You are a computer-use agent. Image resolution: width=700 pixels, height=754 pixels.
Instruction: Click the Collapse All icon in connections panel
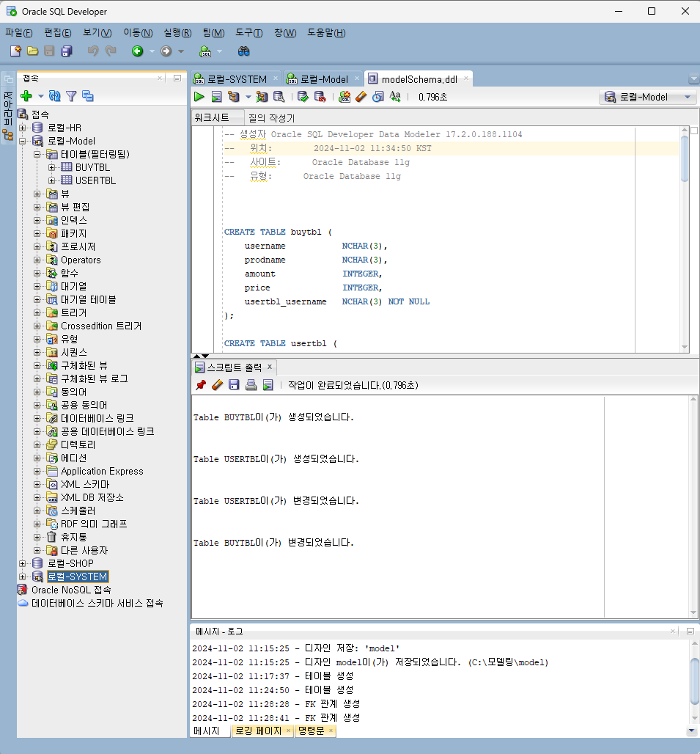(x=88, y=96)
